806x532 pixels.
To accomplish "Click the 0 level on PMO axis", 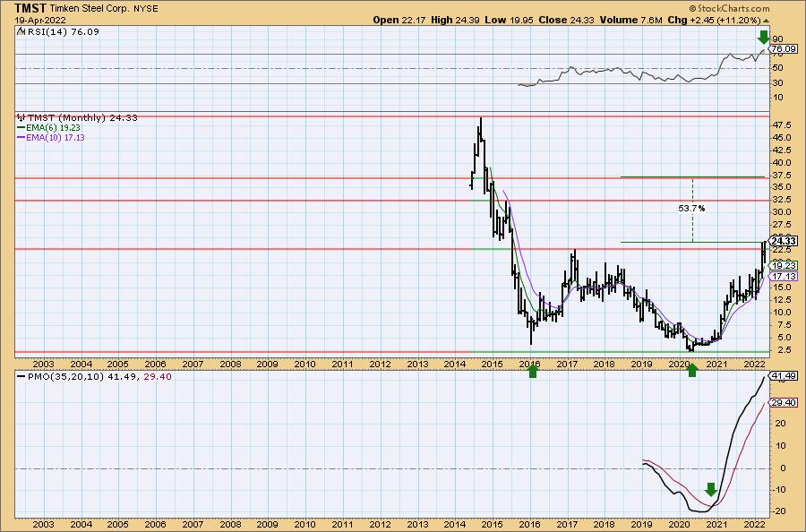I will (783, 468).
